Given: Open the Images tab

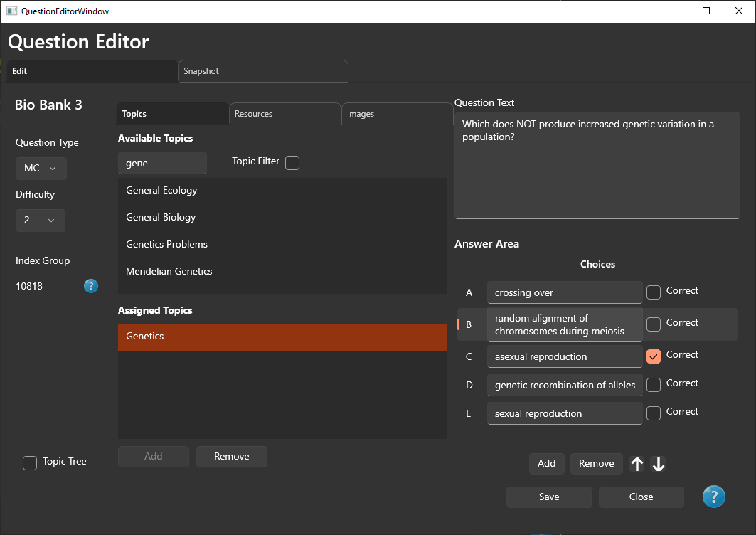Looking at the screenshot, I should [398, 114].
